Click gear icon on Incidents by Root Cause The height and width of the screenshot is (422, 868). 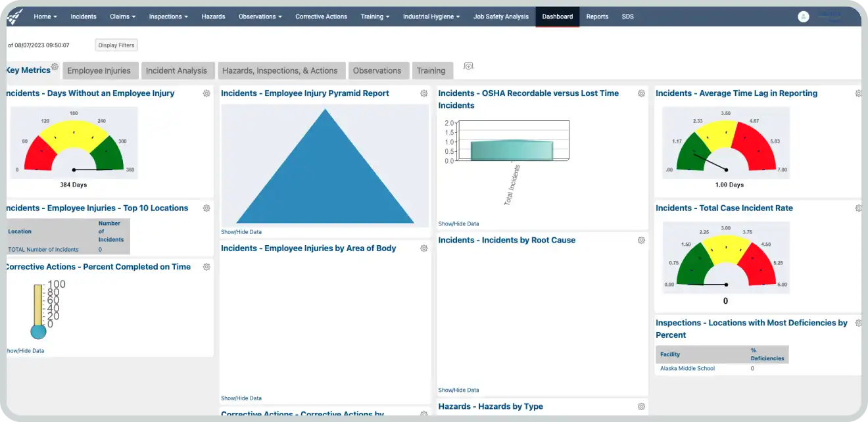641,241
